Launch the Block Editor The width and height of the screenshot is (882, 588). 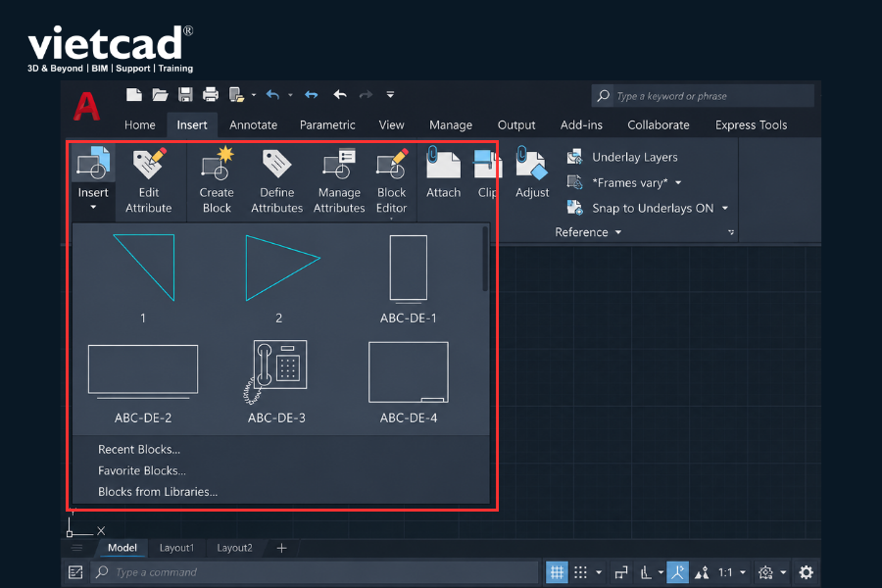391,180
